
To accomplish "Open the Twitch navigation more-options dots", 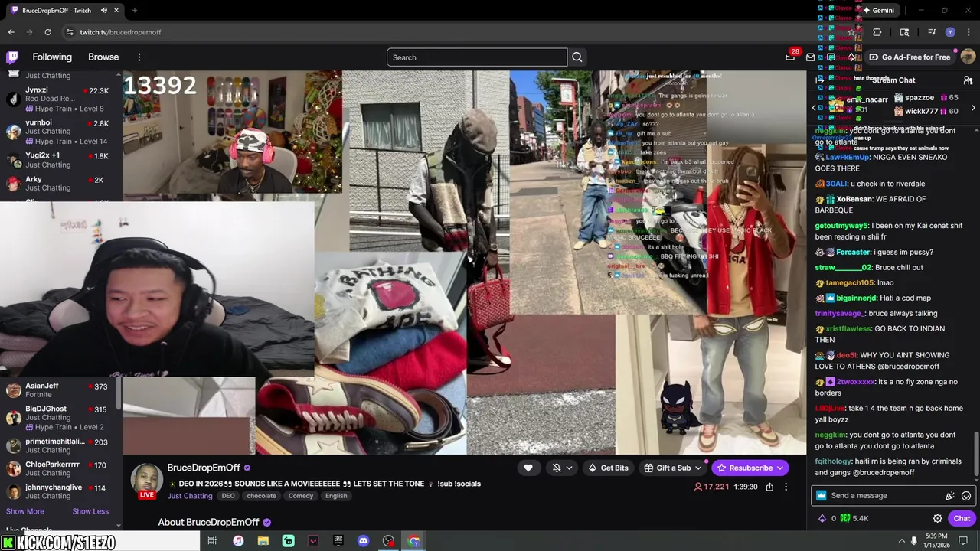I will pyautogui.click(x=139, y=57).
